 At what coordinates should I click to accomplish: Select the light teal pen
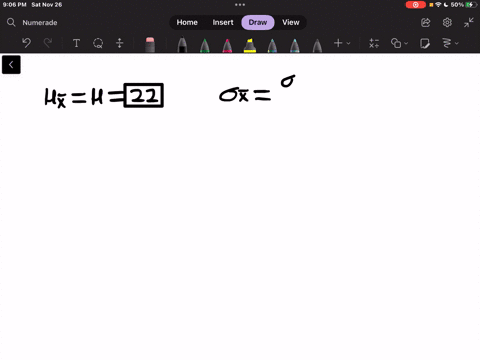(x=295, y=45)
